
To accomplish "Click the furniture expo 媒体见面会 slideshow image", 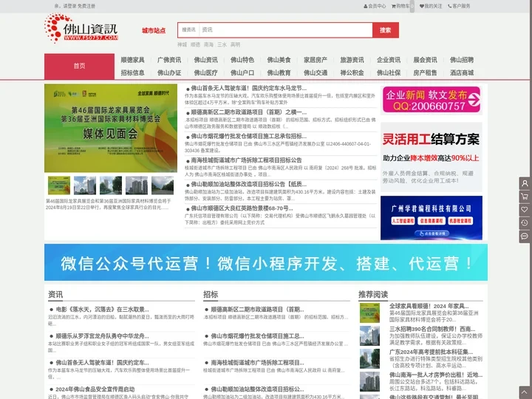I will (111, 129).
